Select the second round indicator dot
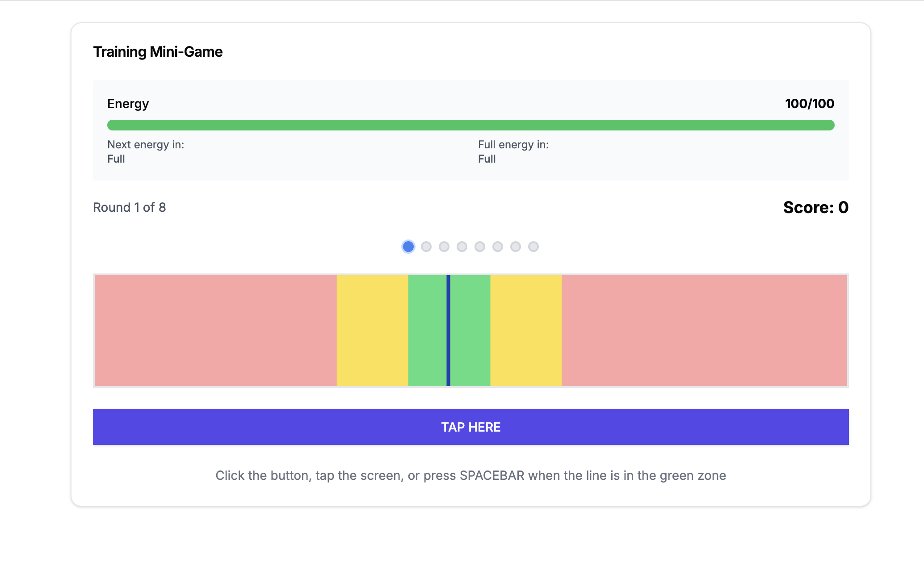 coord(426,247)
